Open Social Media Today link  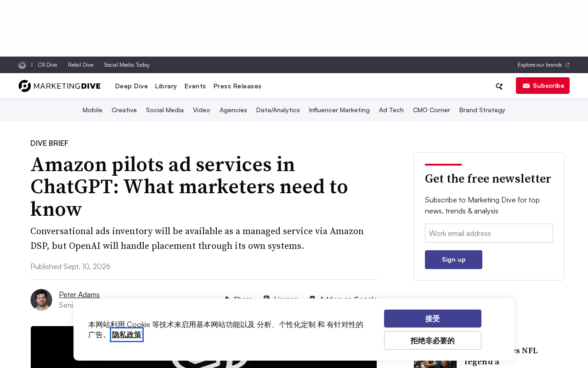127,65
